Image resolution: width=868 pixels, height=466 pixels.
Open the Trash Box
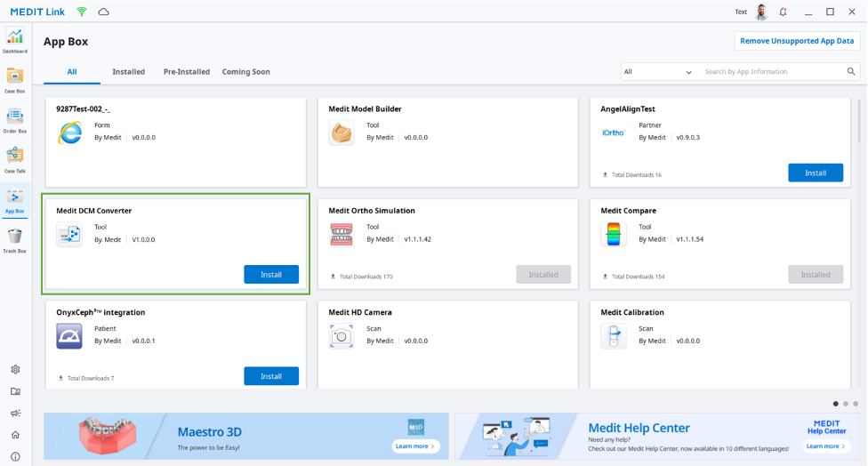pos(15,240)
